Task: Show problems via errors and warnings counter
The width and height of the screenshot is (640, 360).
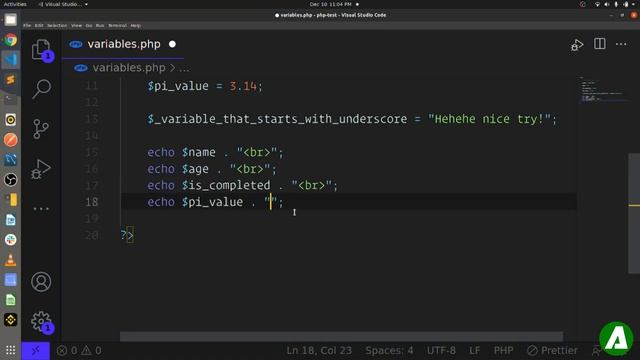Action: 79,351
